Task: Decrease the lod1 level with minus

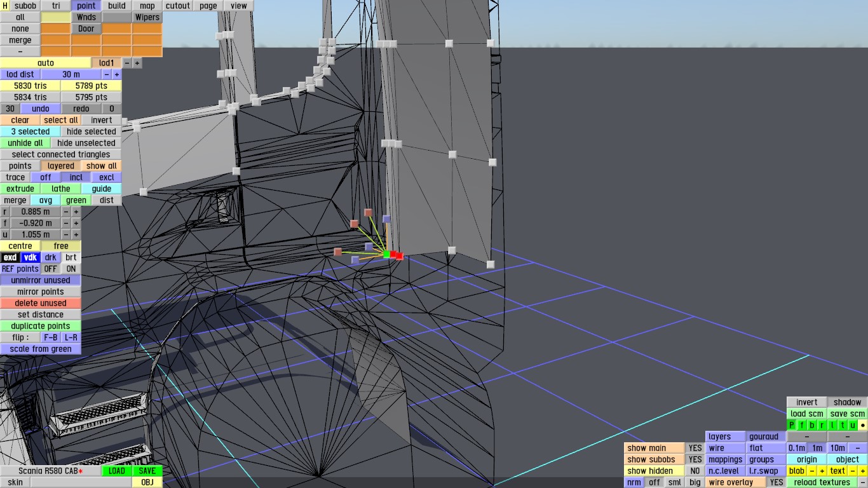Action: pyautogui.click(x=127, y=63)
